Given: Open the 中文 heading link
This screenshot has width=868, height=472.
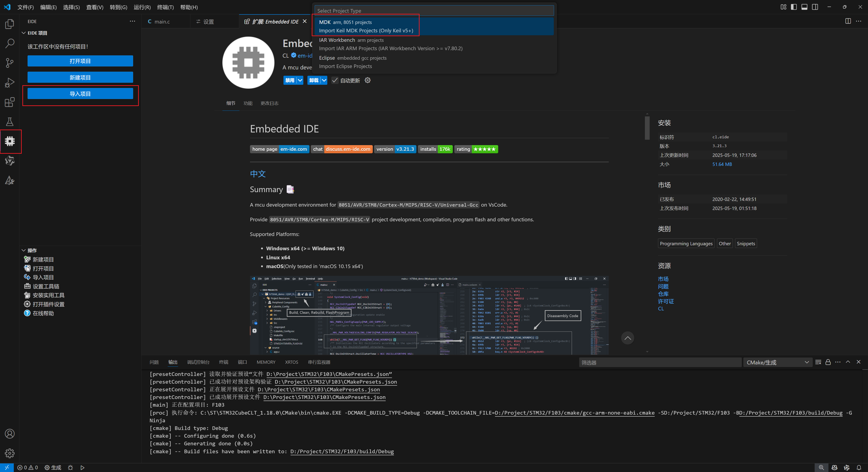Looking at the screenshot, I should click(257, 174).
